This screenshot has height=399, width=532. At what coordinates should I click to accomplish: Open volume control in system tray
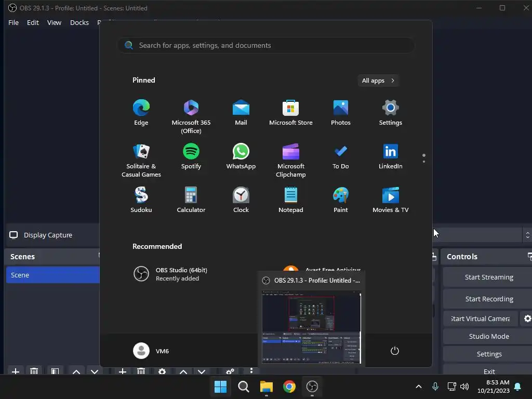(x=464, y=387)
